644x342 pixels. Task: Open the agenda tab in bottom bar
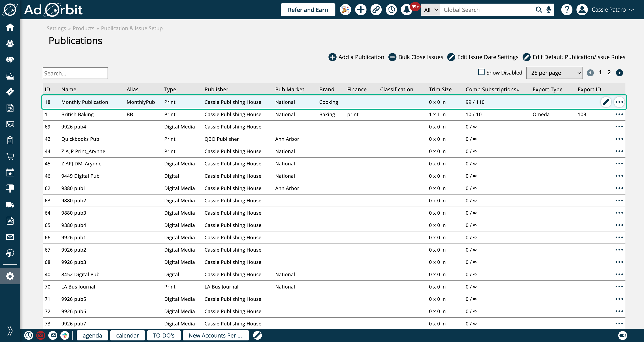coord(92,336)
